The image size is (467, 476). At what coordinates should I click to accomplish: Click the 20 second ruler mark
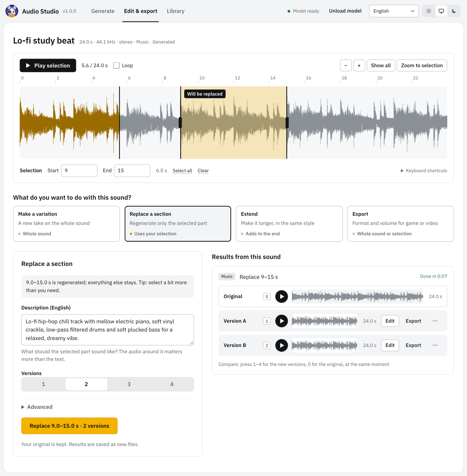coord(380,78)
